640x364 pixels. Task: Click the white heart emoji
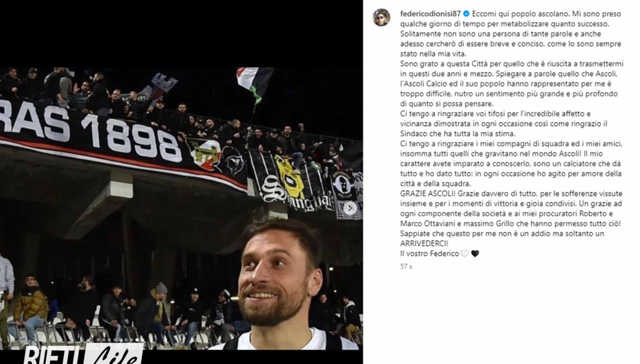coord(464,254)
